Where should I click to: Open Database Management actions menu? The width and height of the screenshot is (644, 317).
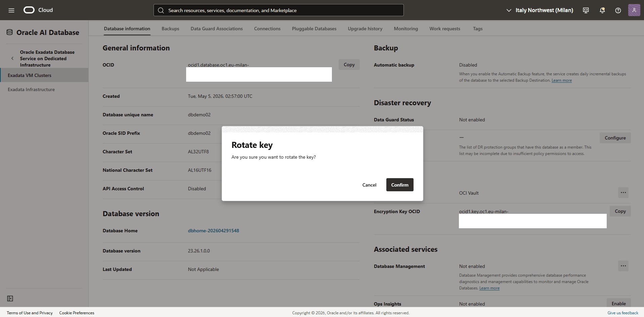pos(623,266)
